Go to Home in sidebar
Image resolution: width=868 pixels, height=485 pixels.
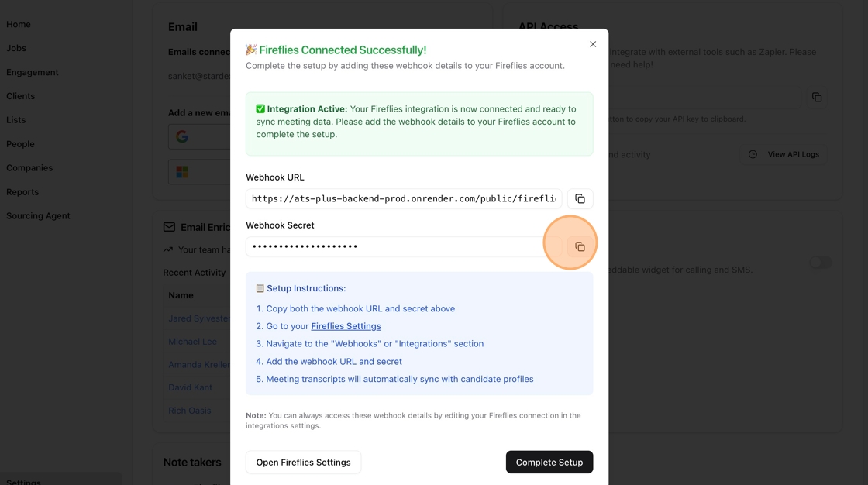click(19, 24)
